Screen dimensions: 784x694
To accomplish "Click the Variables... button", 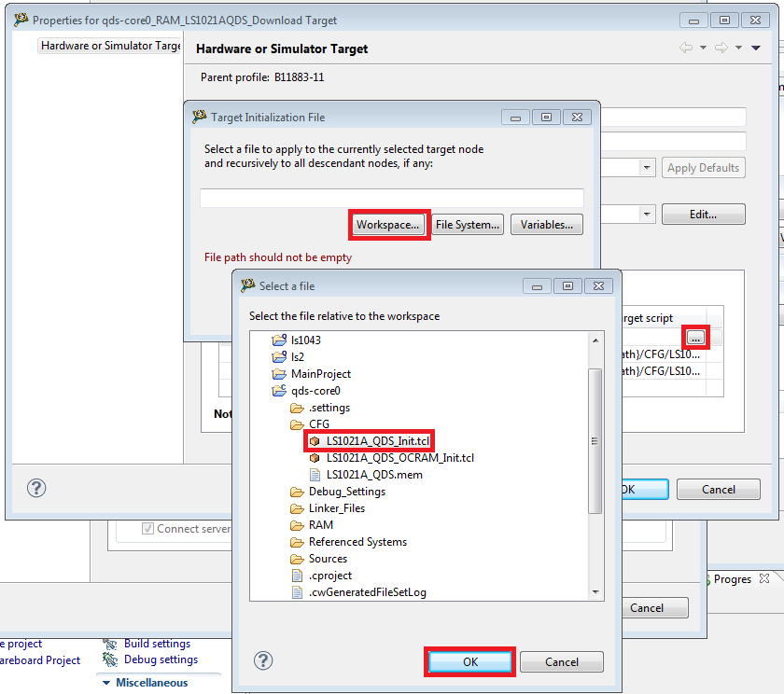I will [x=547, y=225].
